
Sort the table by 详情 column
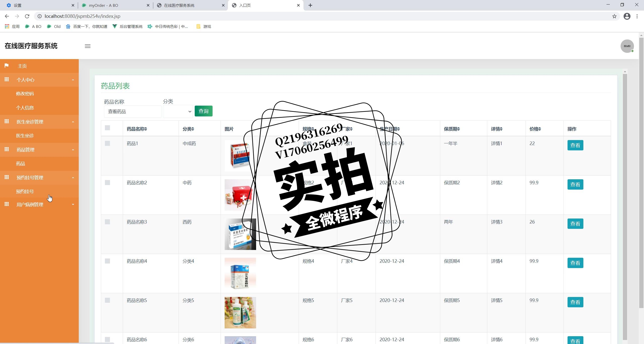point(497,129)
